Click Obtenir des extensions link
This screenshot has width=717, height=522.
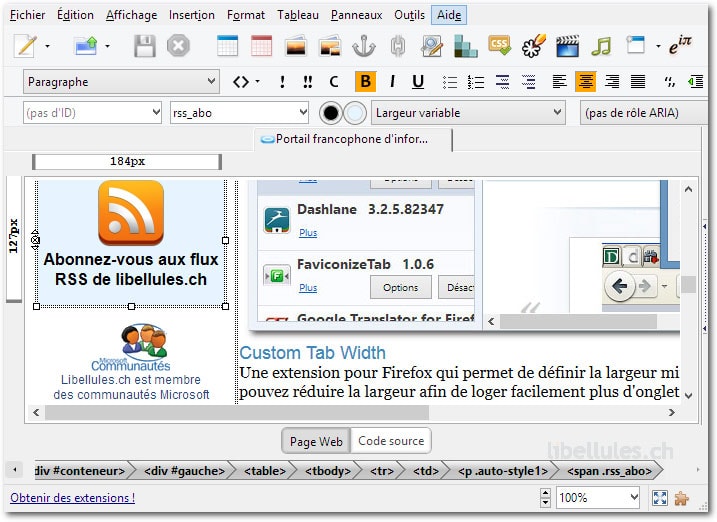(73, 498)
